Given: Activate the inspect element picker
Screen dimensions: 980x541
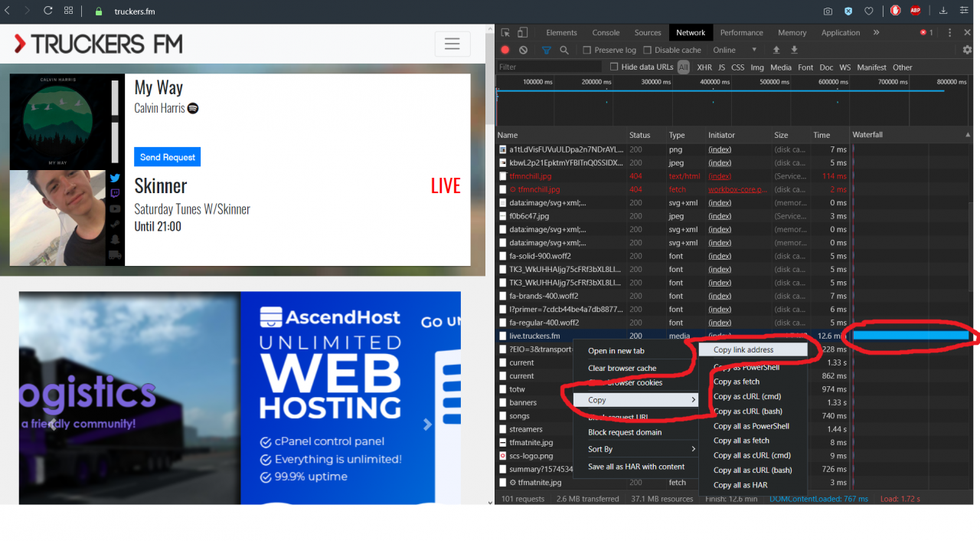Looking at the screenshot, I should tap(505, 33).
